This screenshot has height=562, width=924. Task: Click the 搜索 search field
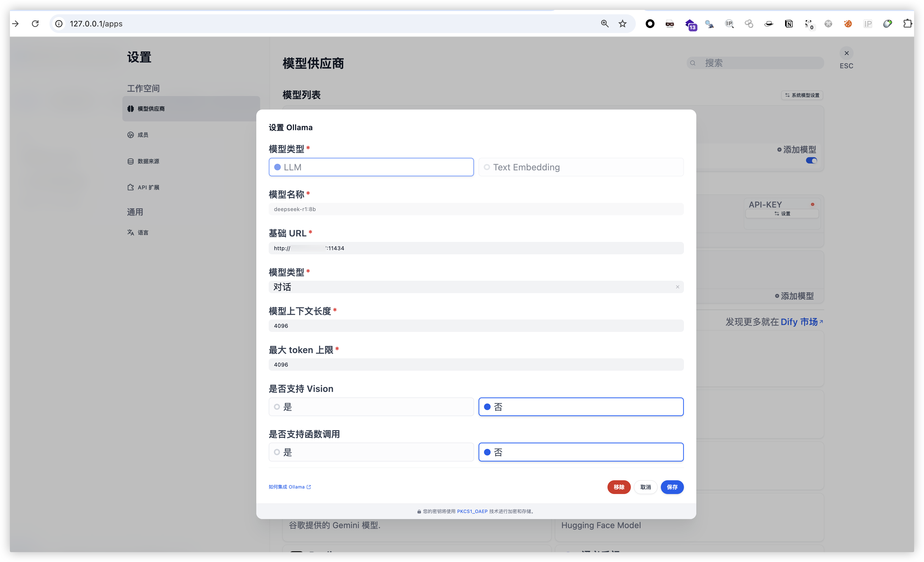click(x=755, y=63)
